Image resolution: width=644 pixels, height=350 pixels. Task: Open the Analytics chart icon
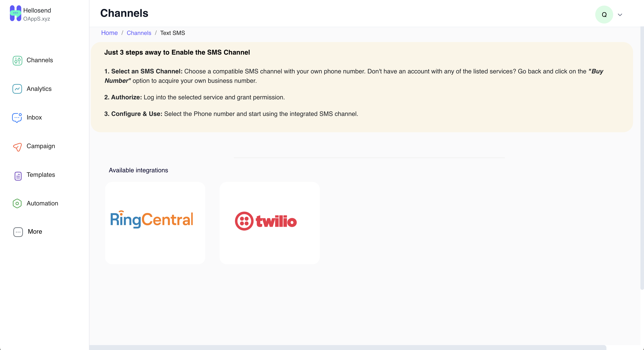[x=17, y=89]
